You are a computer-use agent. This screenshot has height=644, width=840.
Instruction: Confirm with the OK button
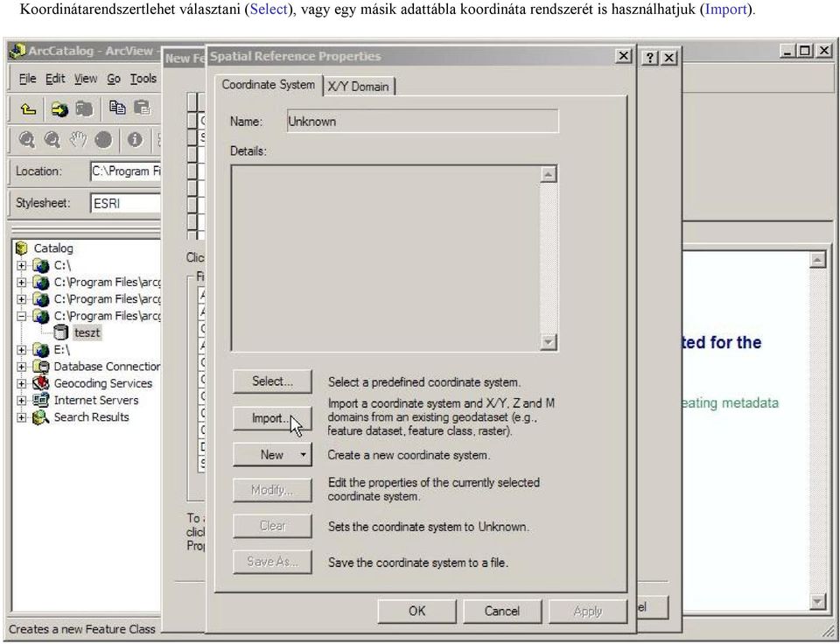pyautogui.click(x=416, y=611)
